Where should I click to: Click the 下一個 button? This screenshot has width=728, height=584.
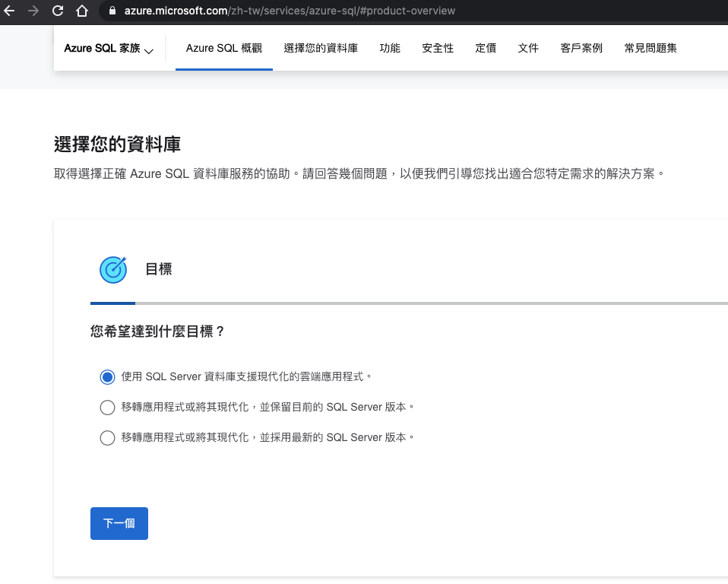tap(119, 524)
